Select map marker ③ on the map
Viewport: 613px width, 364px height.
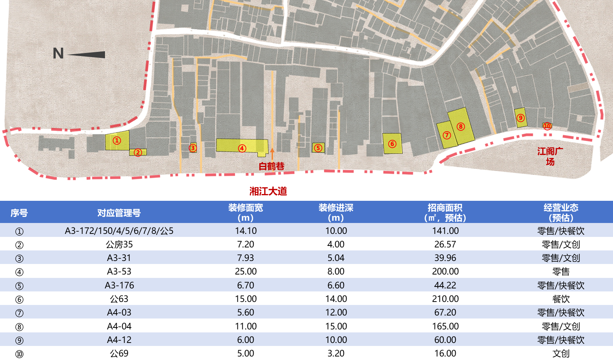click(193, 148)
